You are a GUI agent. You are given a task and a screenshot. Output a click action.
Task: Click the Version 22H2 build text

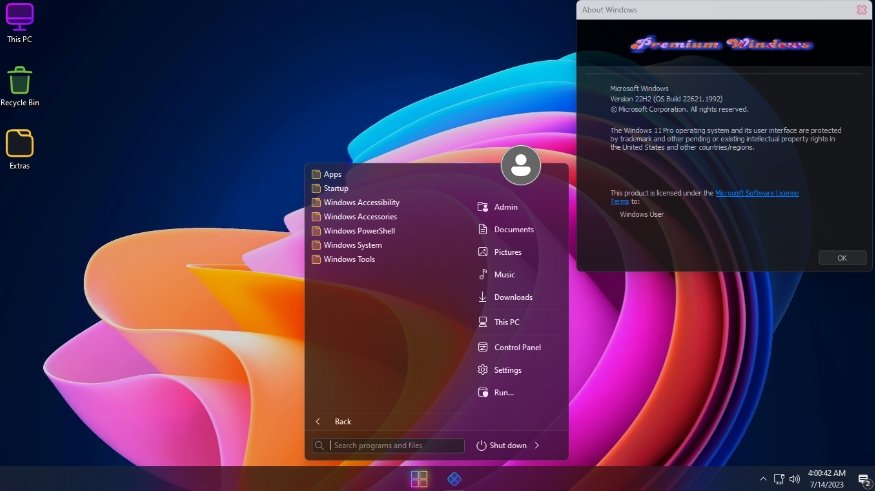(x=666, y=99)
